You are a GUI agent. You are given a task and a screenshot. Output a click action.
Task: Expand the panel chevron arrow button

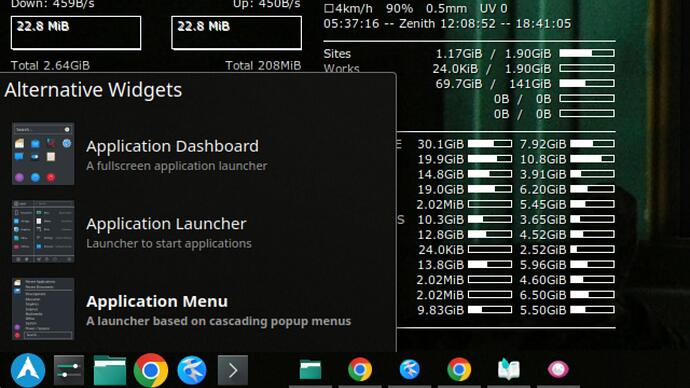click(x=233, y=370)
